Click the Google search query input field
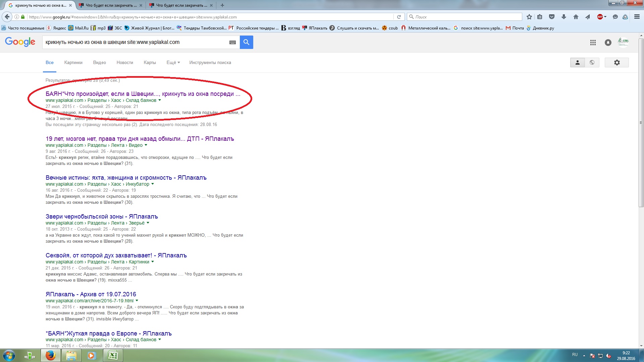Image resolution: width=644 pixels, height=362 pixels. click(x=136, y=42)
